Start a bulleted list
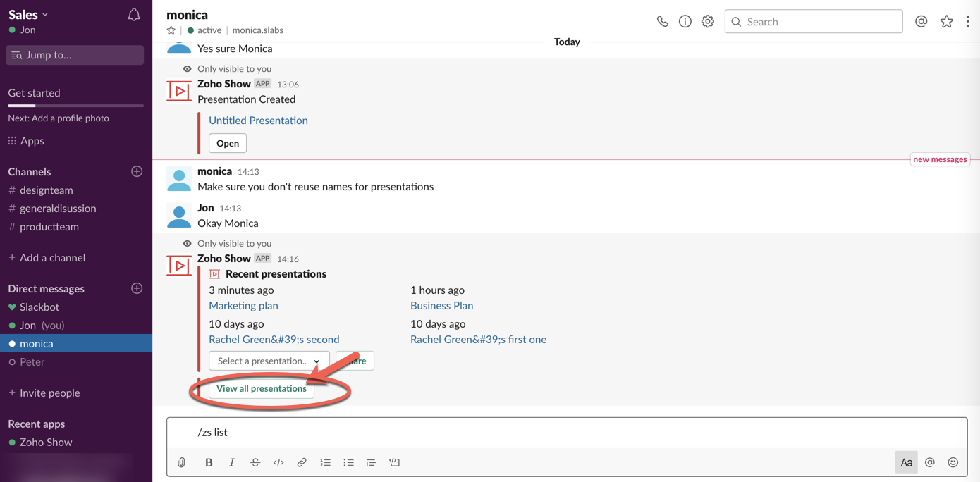 (x=348, y=462)
